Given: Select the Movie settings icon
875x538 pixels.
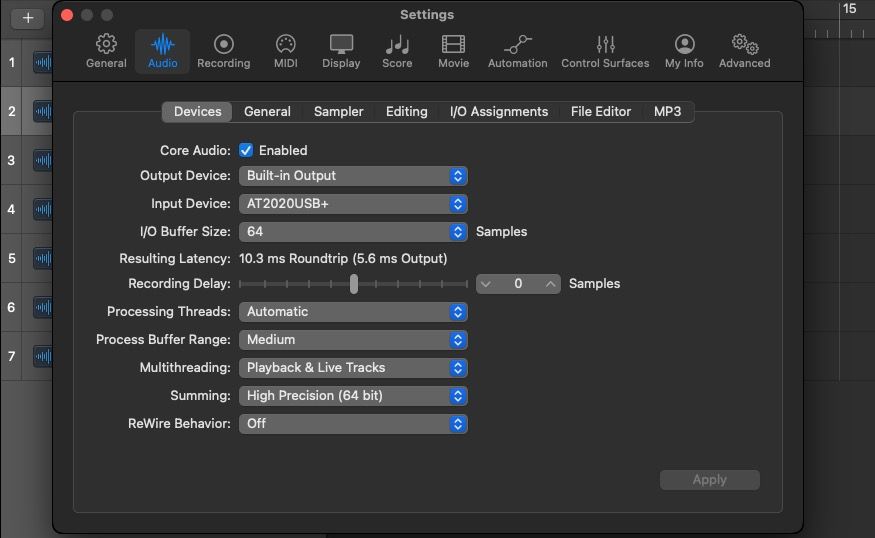Looking at the screenshot, I should click(x=453, y=44).
